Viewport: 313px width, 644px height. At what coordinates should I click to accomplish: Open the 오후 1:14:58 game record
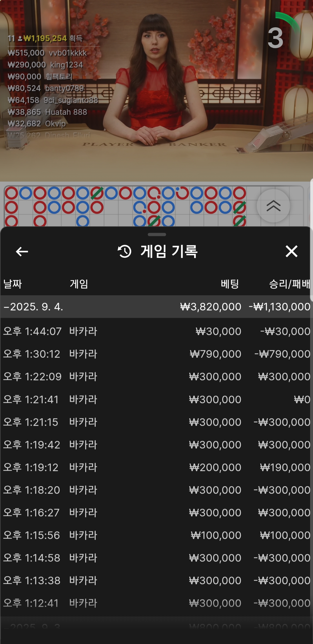coord(156,558)
